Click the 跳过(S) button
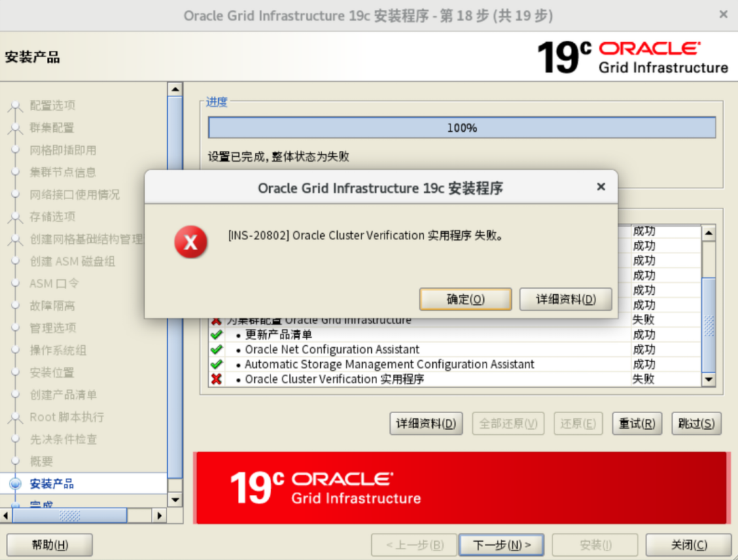Screen dimensions: 738x560 (696, 423)
